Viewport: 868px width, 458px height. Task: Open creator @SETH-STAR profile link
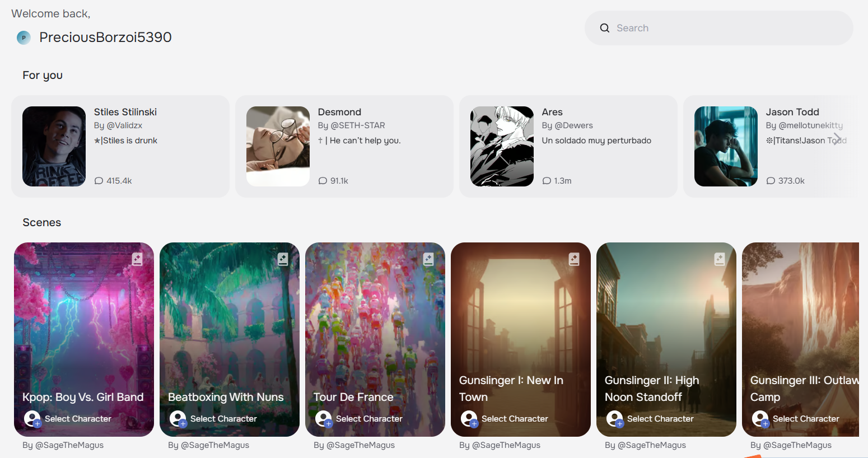[358, 125]
